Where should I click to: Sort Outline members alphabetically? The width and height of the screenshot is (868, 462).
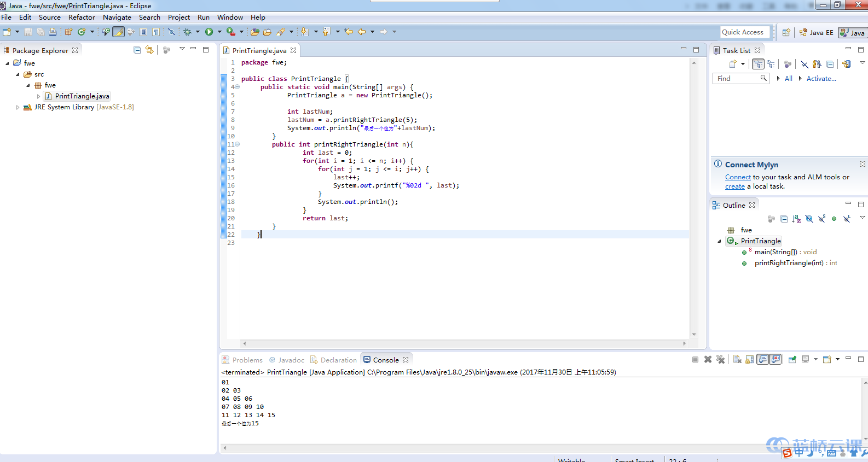click(x=796, y=219)
